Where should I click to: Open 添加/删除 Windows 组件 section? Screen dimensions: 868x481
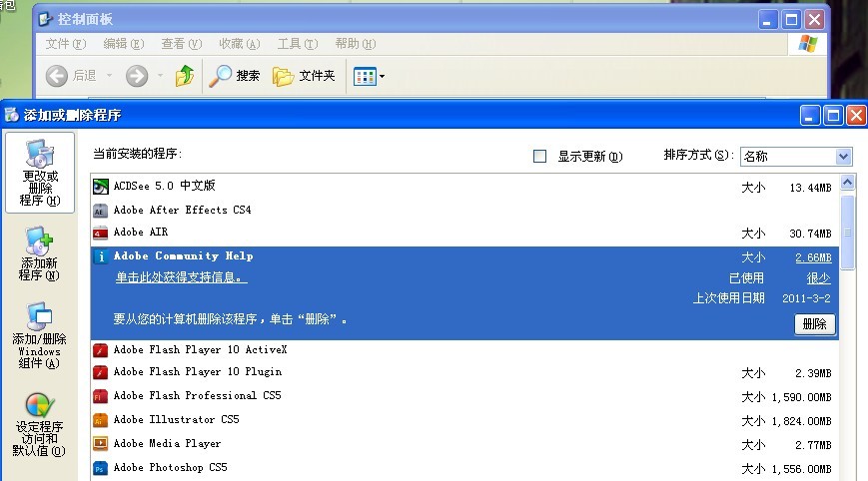pyautogui.click(x=39, y=335)
